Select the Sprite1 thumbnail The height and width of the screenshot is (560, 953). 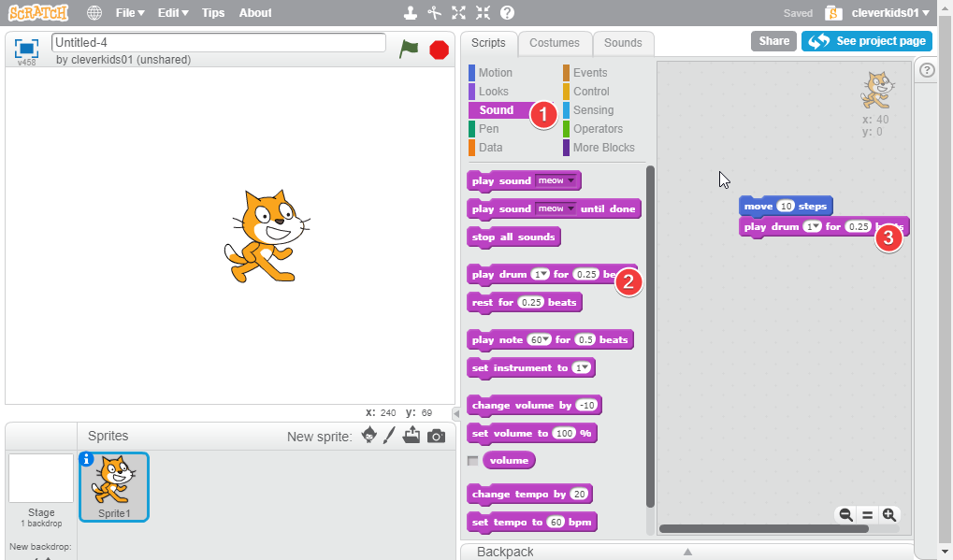114,487
